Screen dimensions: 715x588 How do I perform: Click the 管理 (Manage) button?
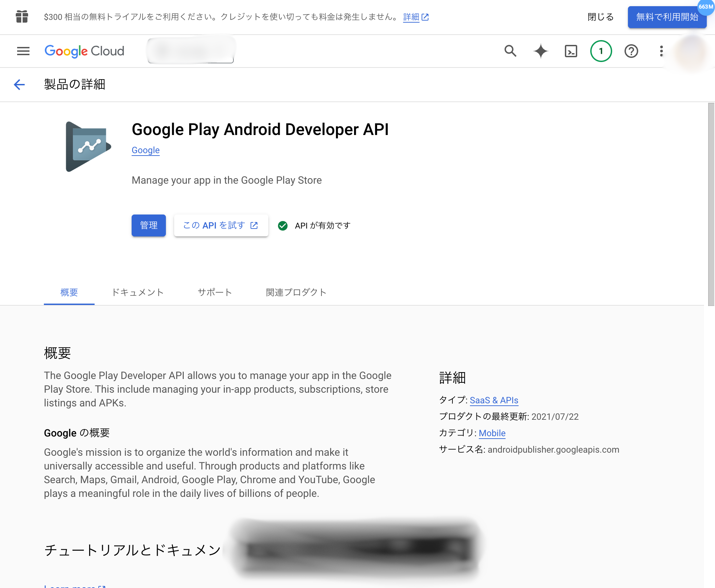click(x=148, y=226)
